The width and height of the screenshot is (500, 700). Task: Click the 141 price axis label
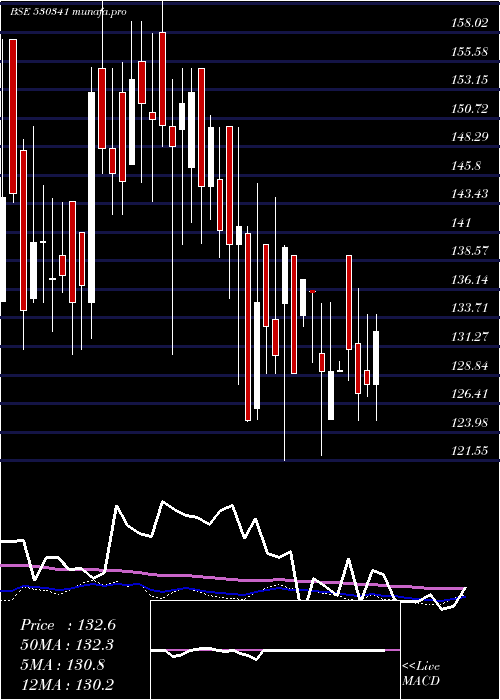[x=461, y=223]
